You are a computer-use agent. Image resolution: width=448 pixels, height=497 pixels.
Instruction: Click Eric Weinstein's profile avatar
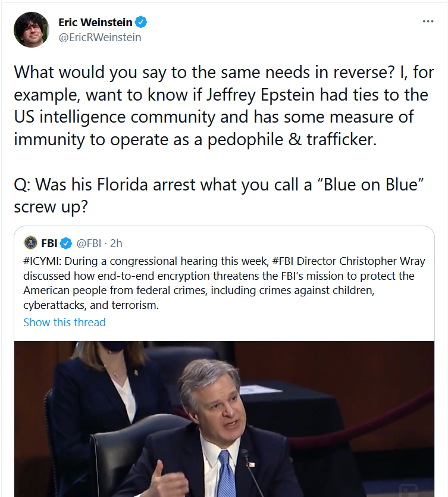pos(32,30)
